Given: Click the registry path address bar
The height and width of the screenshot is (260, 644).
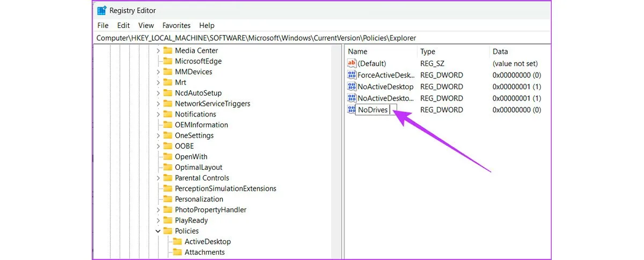Looking at the screenshot, I should pyautogui.click(x=322, y=38).
